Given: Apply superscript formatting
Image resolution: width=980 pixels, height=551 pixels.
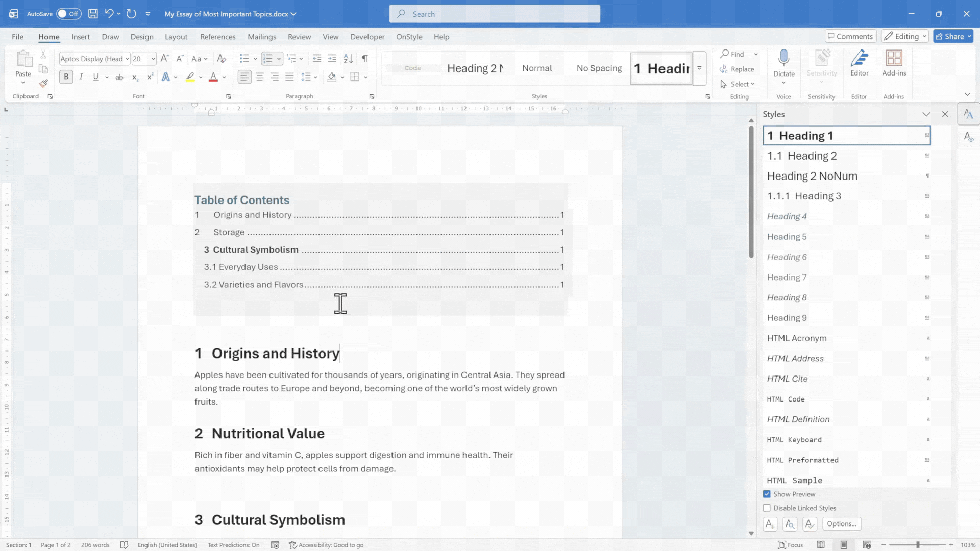Looking at the screenshot, I should (x=150, y=77).
